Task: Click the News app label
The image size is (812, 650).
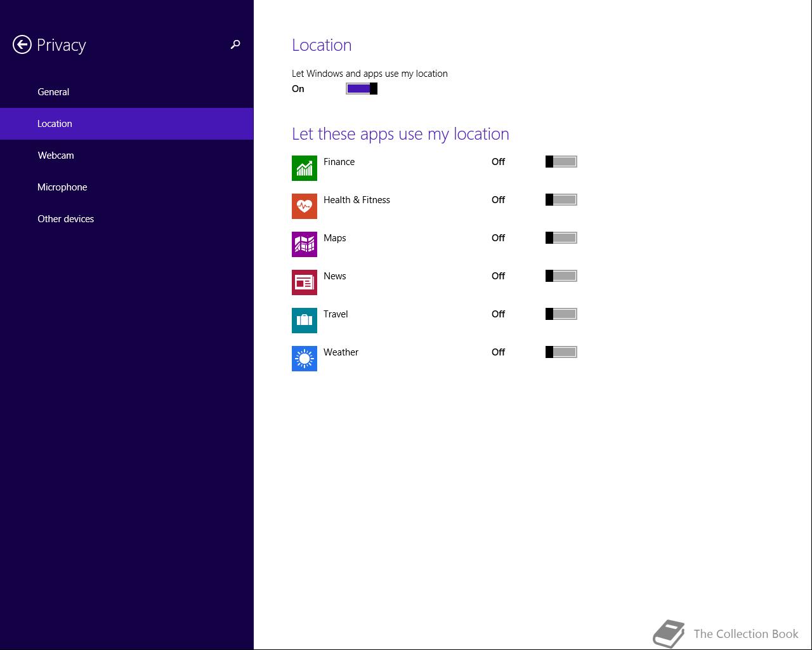Action: tap(334, 276)
